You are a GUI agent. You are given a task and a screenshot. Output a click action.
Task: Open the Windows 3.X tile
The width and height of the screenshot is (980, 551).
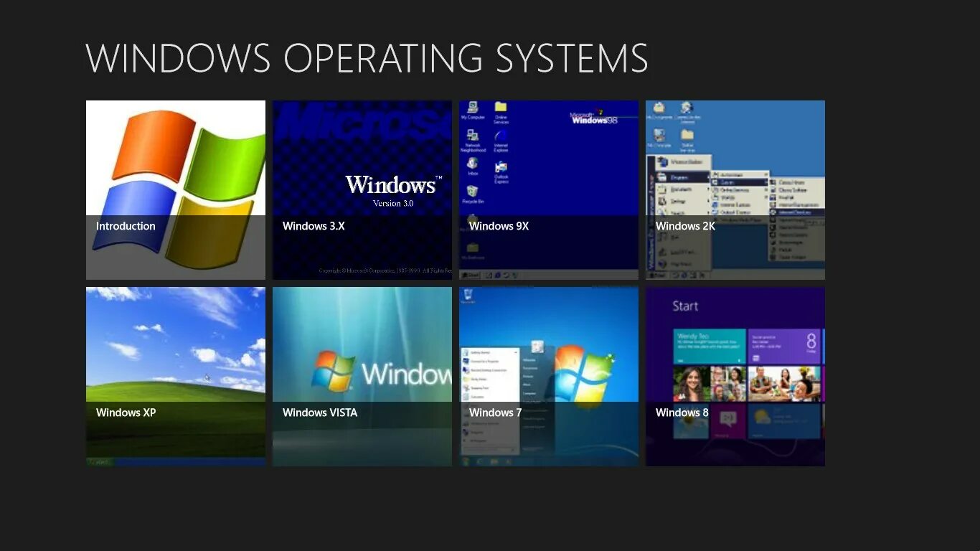(362, 190)
